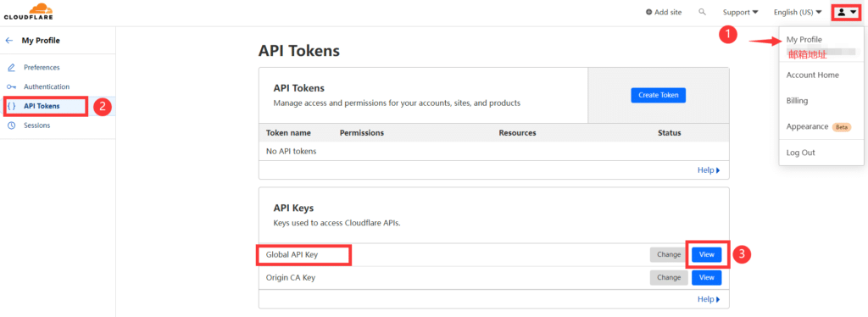Viewport: 868px width, 317px height.
Task: Click the Status column header
Action: pyautogui.click(x=670, y=133)
